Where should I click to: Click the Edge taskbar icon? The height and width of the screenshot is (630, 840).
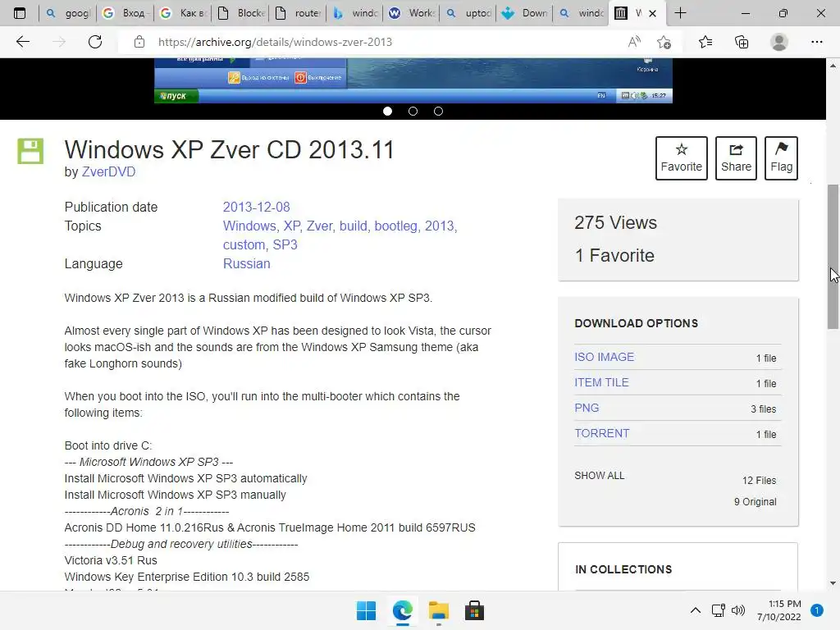pyautogui.click(x=402, y=610)
